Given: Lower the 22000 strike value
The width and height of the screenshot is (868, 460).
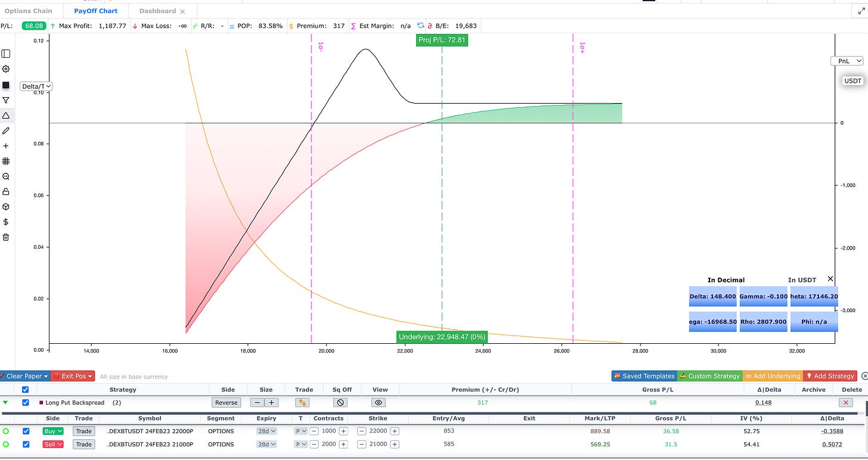Looking at the screenshot, I should pyautogui.click(x=361, y=431).
